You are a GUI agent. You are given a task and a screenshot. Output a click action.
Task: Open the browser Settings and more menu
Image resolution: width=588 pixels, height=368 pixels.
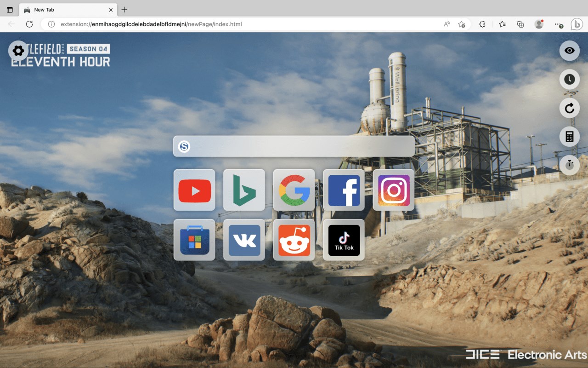tap(558, 24)
